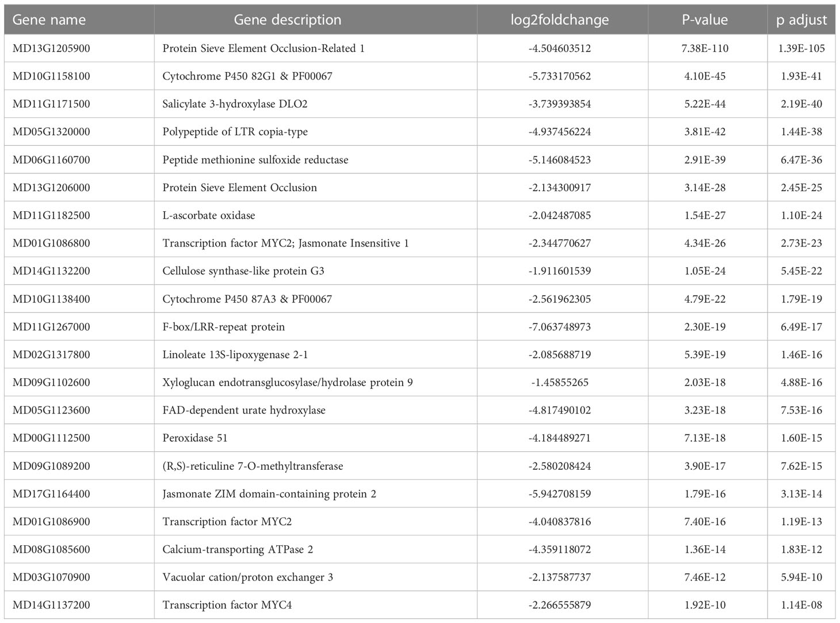Click 'Peptide methionine sulfoxide reductase' description
This screenshot has width=840, height=623.
[255, 159]
